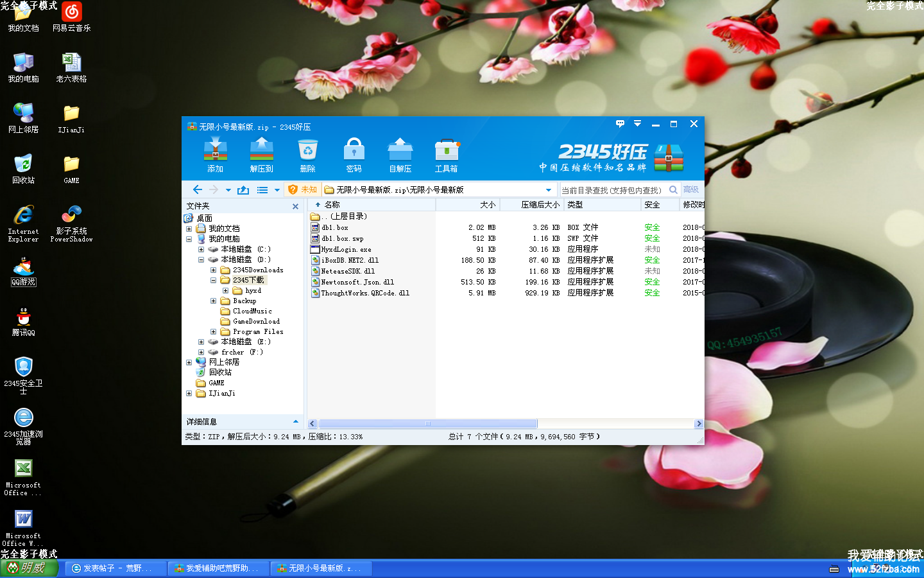This screenshot has height=578, width=924.
Task: Open 2345加速浏览器 desktop icon
Action: (24, 426)
